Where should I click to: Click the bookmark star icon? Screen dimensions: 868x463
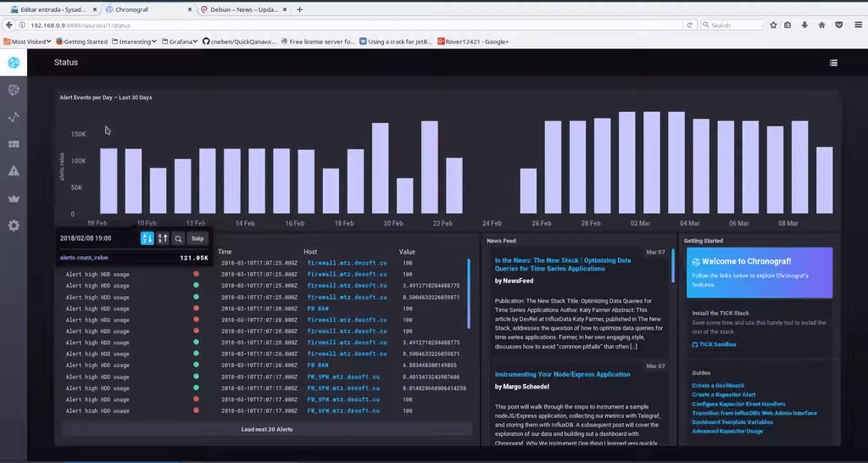click(773, 25)
